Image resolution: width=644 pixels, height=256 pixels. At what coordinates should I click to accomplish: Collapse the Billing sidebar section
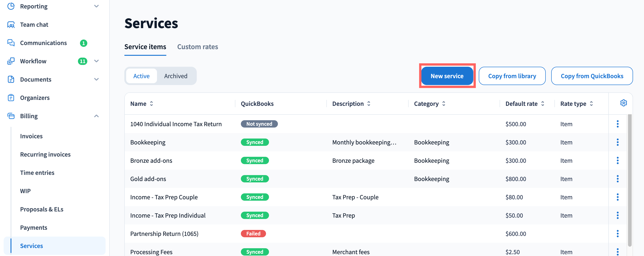coord(96,116)
